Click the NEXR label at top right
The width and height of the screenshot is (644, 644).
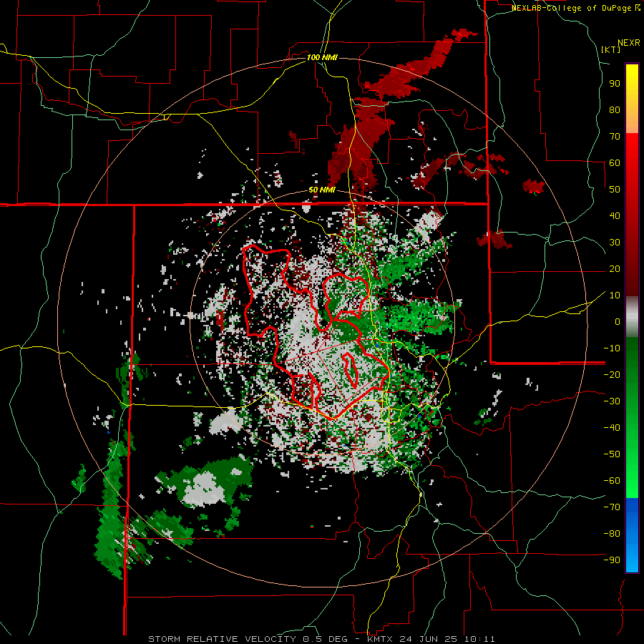pyautogui.click(x=629, y=43)
